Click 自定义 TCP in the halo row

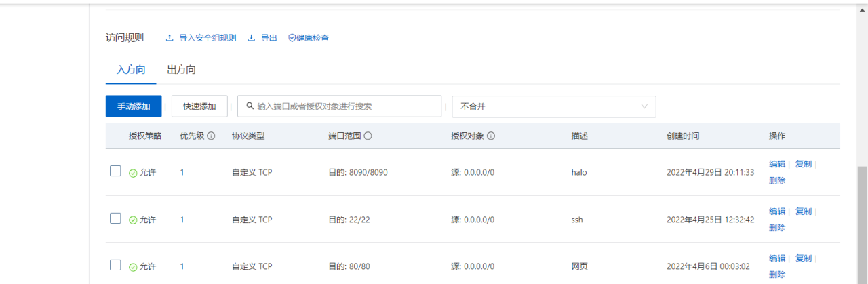pos(252,173)
